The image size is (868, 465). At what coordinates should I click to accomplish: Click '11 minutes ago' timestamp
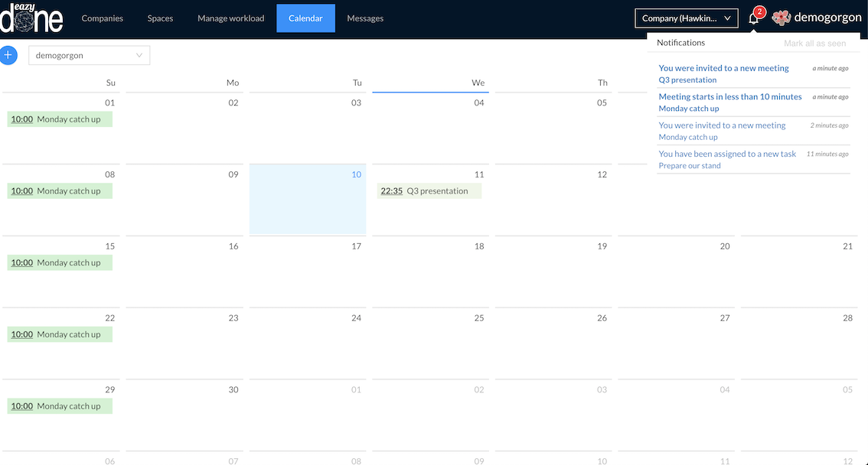(x=827, y=154)
